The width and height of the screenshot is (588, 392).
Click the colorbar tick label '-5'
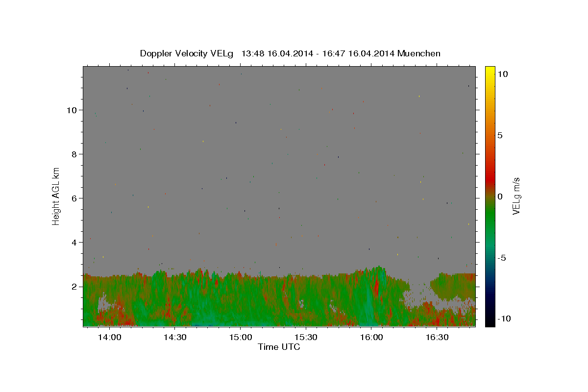coord(502,258)
